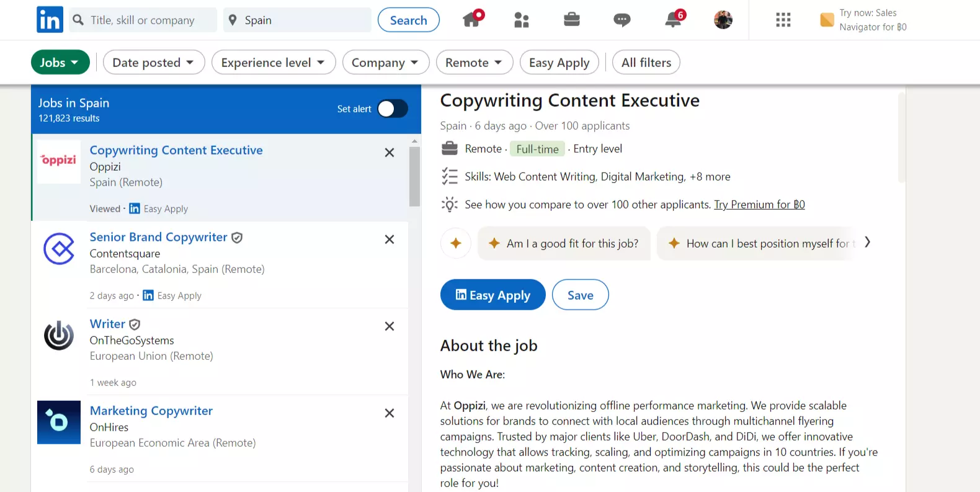The image size is (980, 492).
Task: Click verified badge next to Writer
Action: click(x=135, y=324)
